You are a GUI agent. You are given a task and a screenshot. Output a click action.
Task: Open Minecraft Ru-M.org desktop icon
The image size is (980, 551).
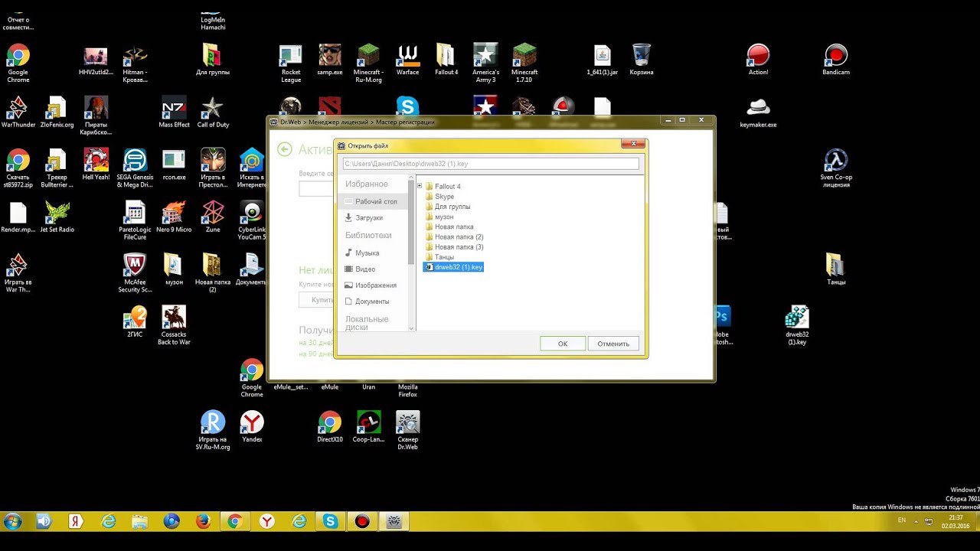pos(368,64)
